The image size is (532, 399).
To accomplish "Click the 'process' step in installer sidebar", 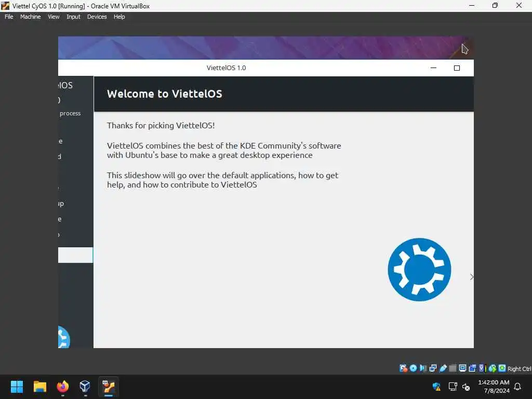I will tap(70, 113).
